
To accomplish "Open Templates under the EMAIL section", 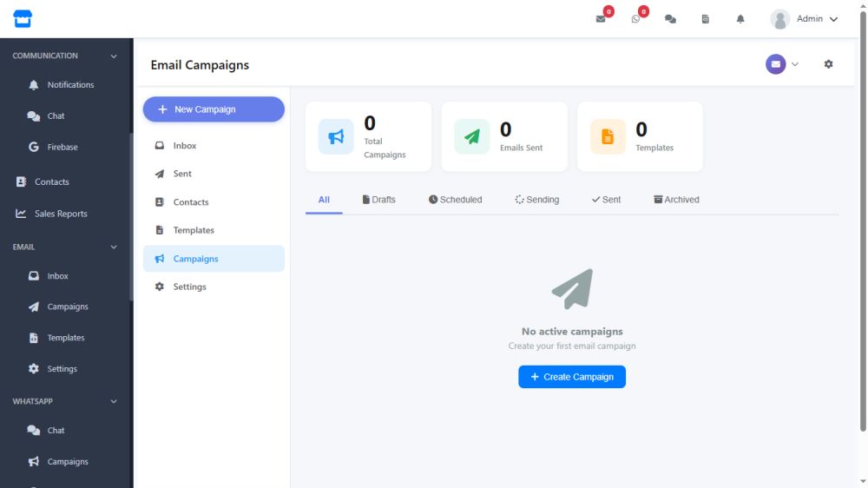I will coord(65,337).
